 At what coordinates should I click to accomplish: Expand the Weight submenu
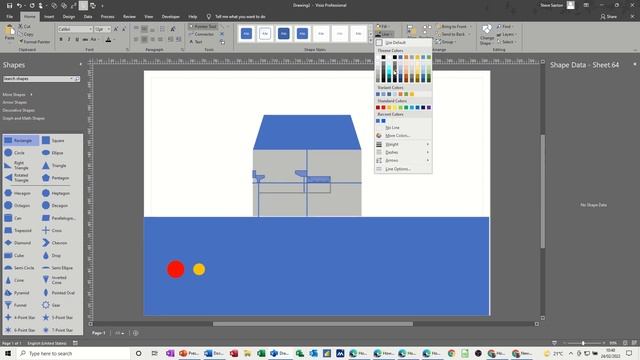click(403, 144)
